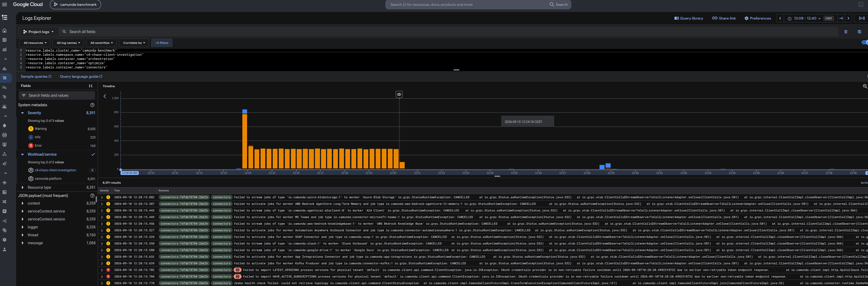Open Sample queries link
The width and height of the screenshot is (868, 286).
point(36,77)
